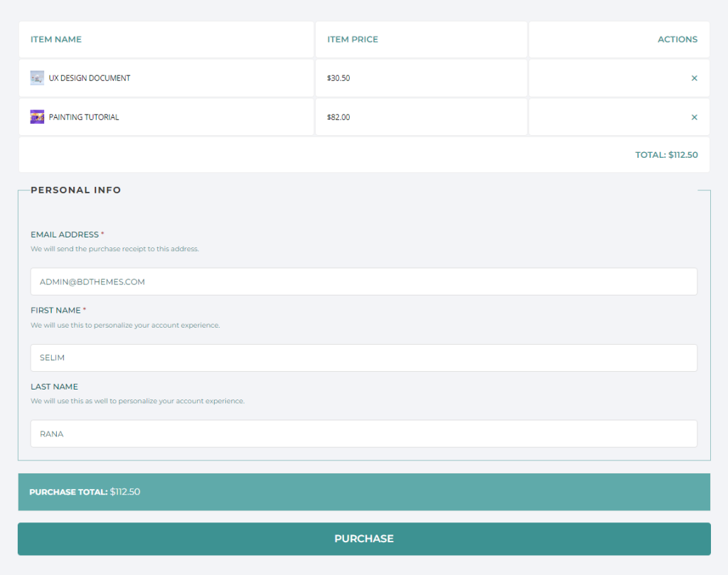Focus the Email Address input field
Screen dimensions: 728x575
[x=364, y=281]
